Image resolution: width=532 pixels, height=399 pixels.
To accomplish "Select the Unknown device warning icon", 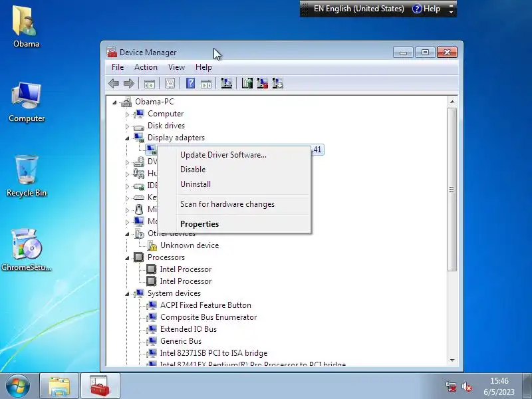I will click(152, 245).
